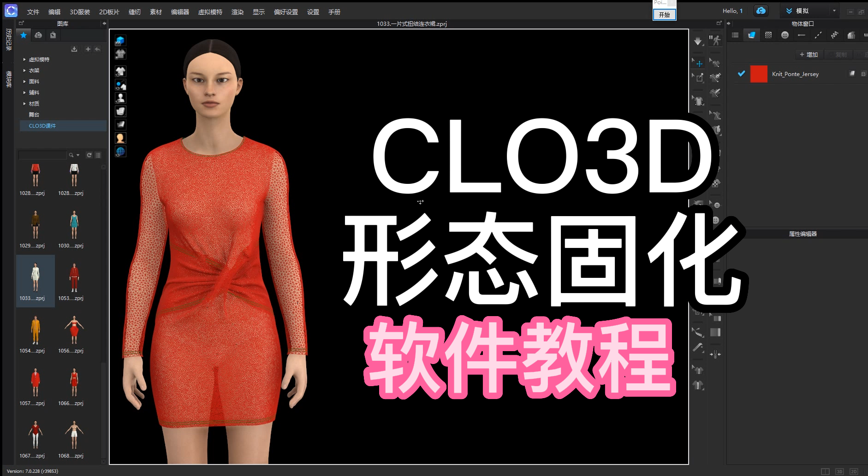Expand the 材质 tree item
This screenshot has height=476, width=868.
[x=24, y=104]
